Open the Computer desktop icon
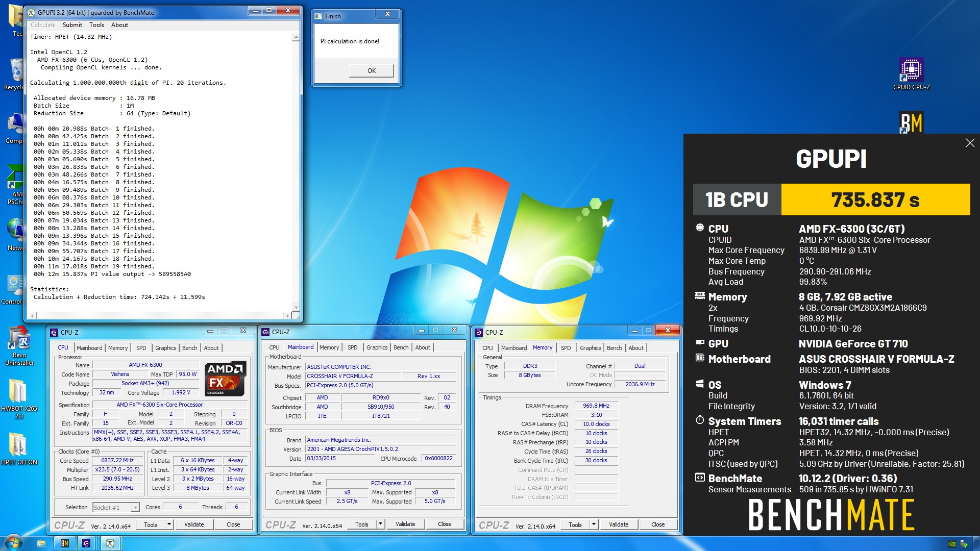The image size is (980, 551). 14,128
